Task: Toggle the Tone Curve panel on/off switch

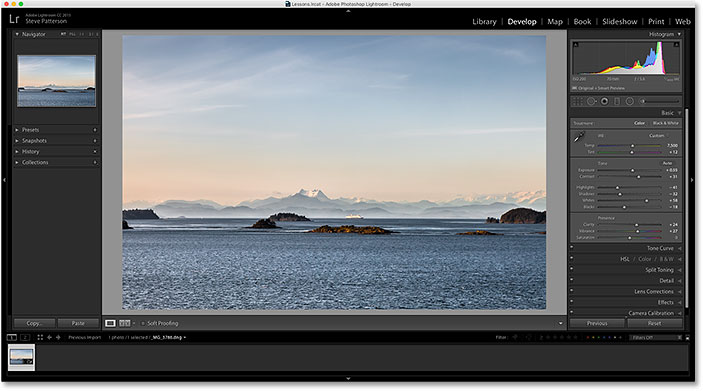Action: (x=572, y=247)
